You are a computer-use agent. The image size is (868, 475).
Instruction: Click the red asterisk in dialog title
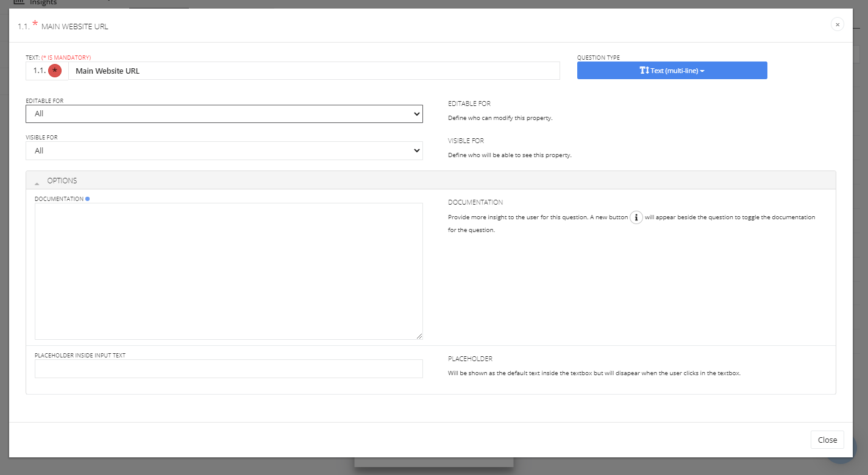tap(35, 24)
